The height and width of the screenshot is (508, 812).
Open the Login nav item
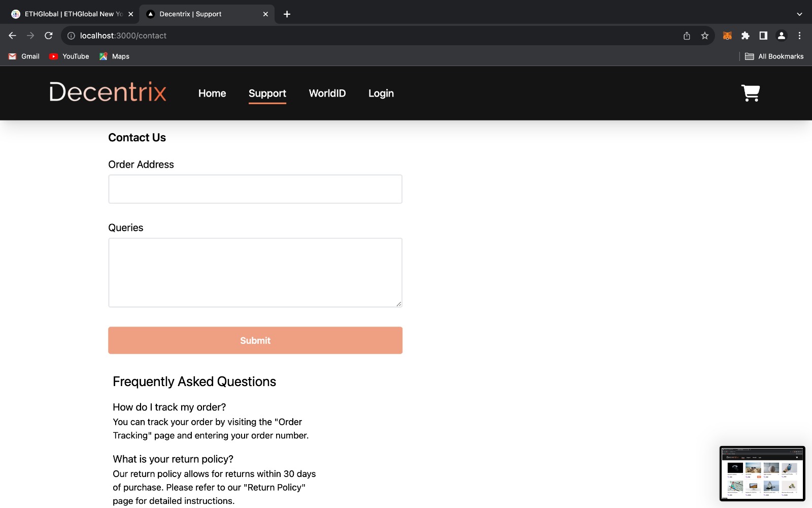[x=381, y=93]
